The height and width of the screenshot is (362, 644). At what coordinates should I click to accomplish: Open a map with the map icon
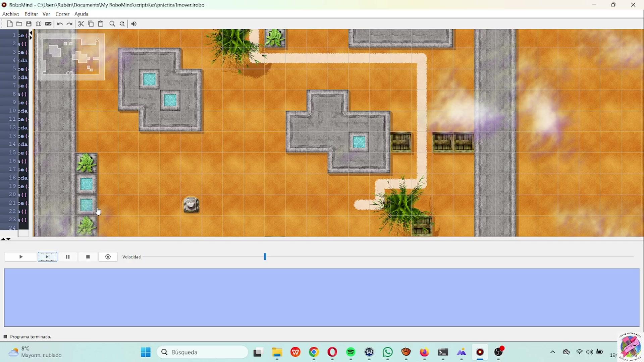[39, 24]
